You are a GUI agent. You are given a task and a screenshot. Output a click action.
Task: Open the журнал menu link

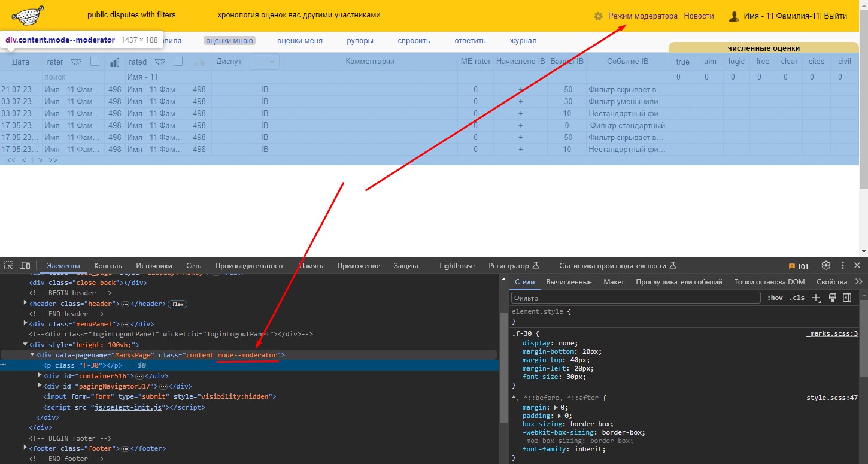click(523, 41)
